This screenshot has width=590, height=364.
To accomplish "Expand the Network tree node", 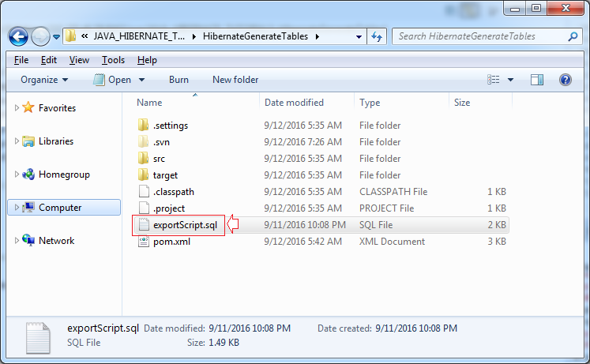I will (17, 240).
